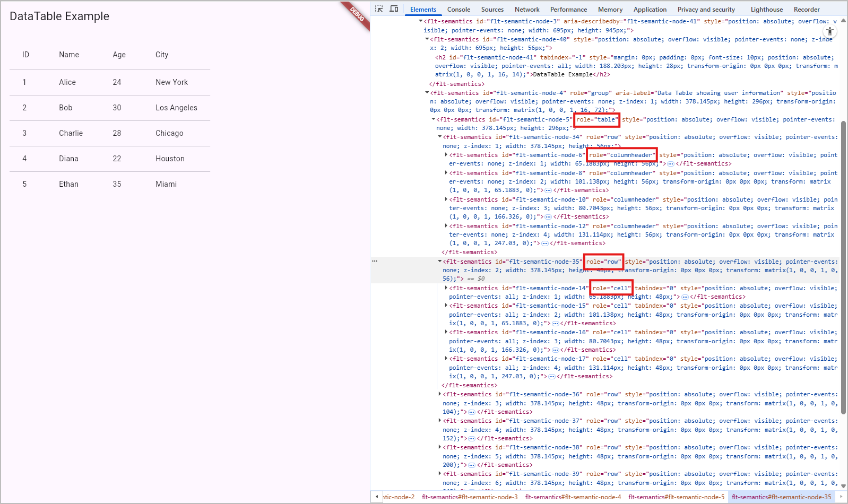Screen dimensions: 848x504
Task: Expand the flt-semantic-node-8 columnheader
Action: pyautogui.click(x=446, y=173)
